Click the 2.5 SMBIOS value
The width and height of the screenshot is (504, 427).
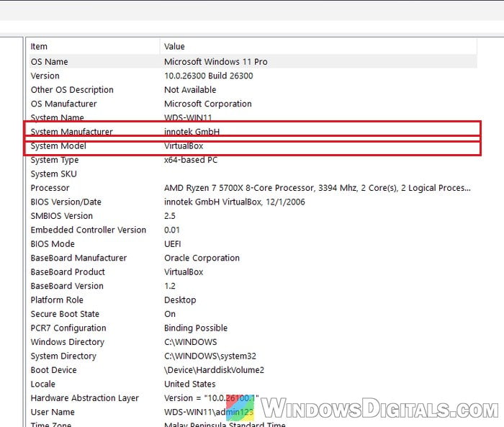coord(170,216)
